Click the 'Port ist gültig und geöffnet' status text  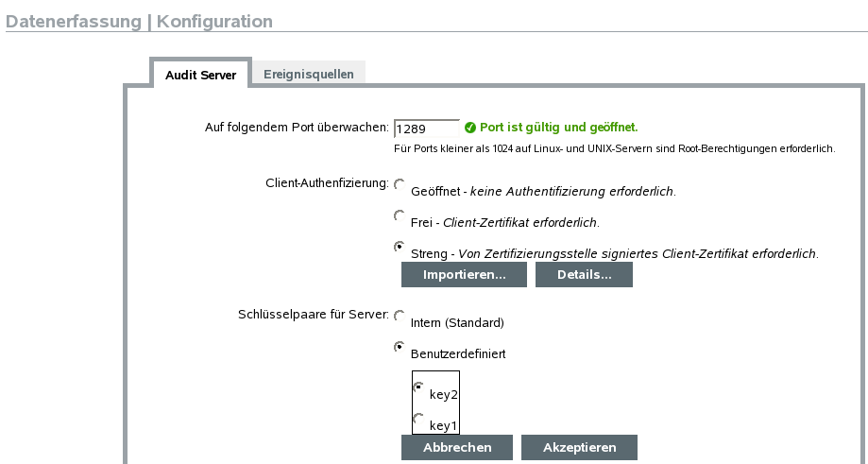559,127
